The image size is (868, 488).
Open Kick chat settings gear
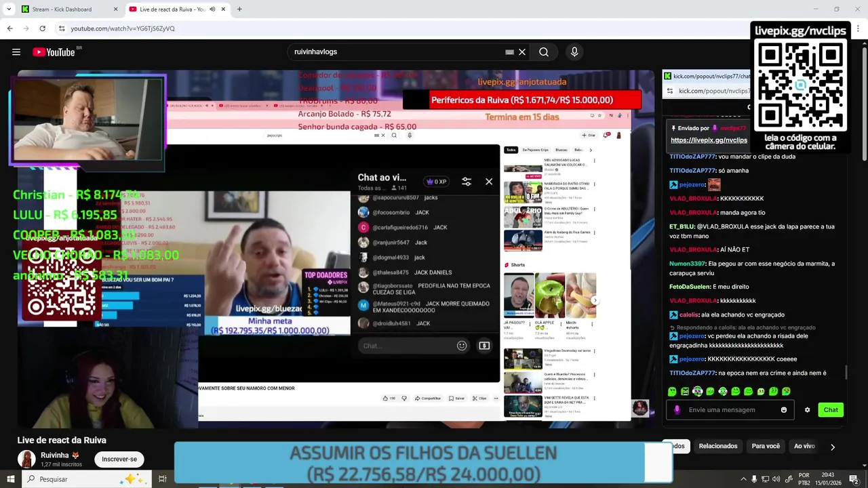click(x=807, y=410)
